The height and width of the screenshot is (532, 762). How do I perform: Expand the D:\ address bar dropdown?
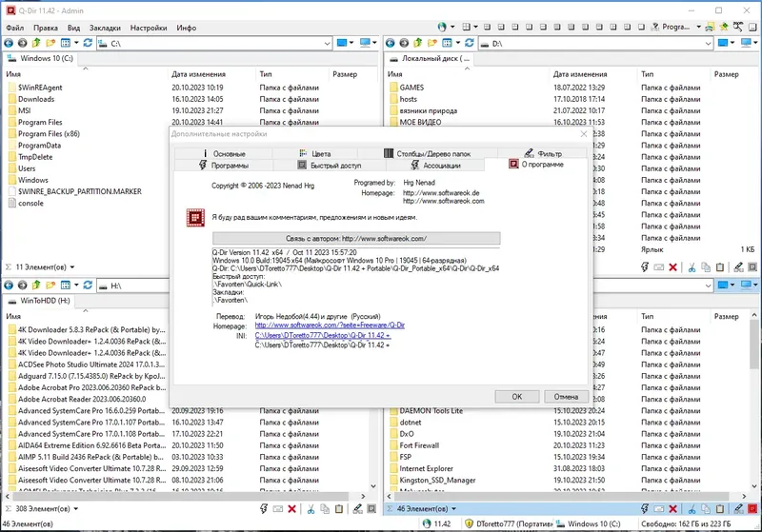[708, 44]
